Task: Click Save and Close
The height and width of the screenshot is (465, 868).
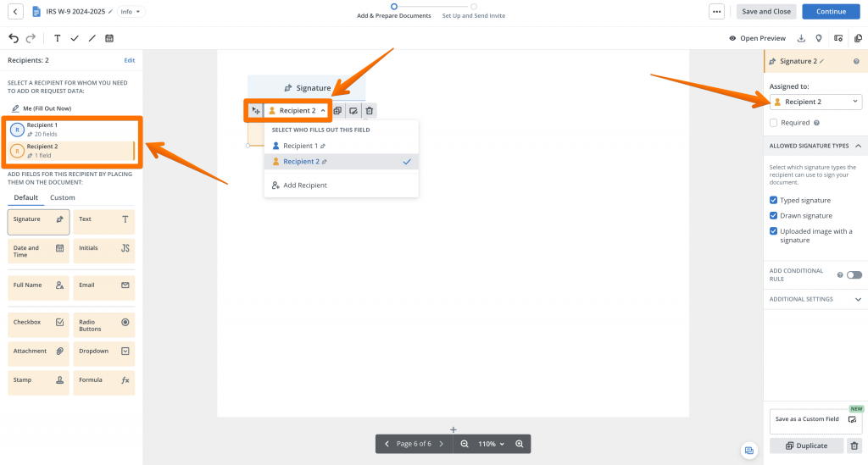Action: (x=766, y=12)
